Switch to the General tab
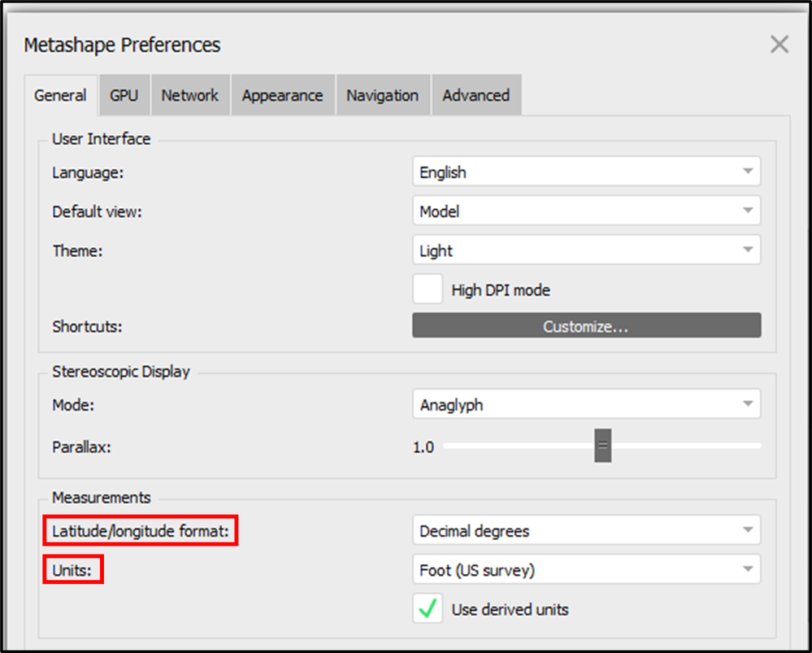812x653 pixels. point(61,95)
